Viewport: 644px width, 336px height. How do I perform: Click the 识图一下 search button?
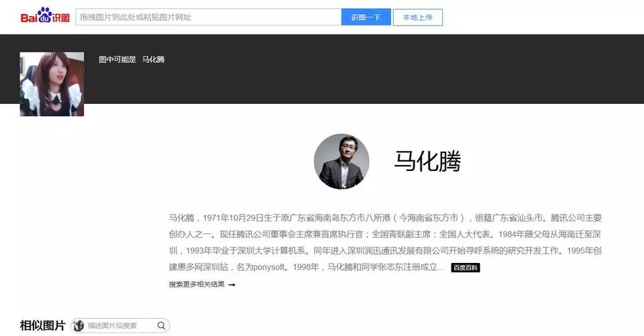point(366,17)
